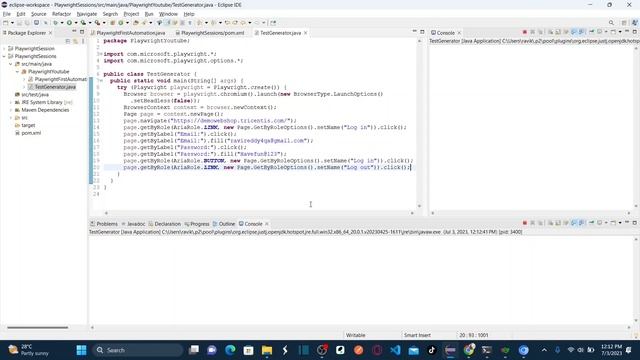Expand the PlaywrightSession project node
Screen dimensions: 640x360
coord(4,49)
